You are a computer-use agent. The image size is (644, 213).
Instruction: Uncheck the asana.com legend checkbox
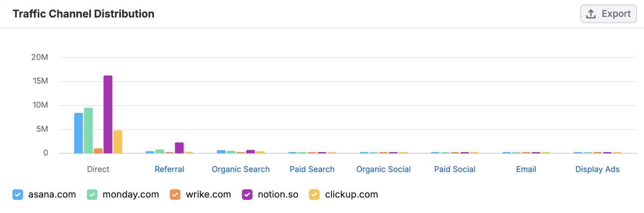coord(18,195)
